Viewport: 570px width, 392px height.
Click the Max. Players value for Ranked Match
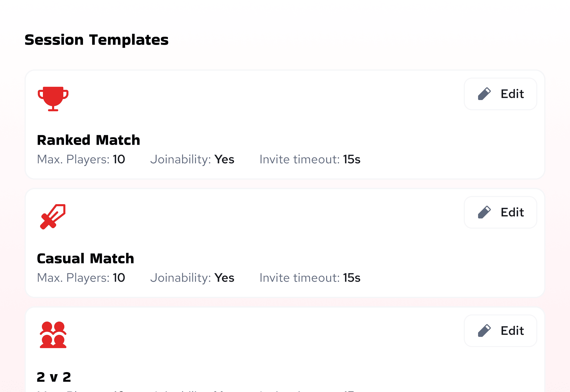pyautogui.click(x=119, y=160)
